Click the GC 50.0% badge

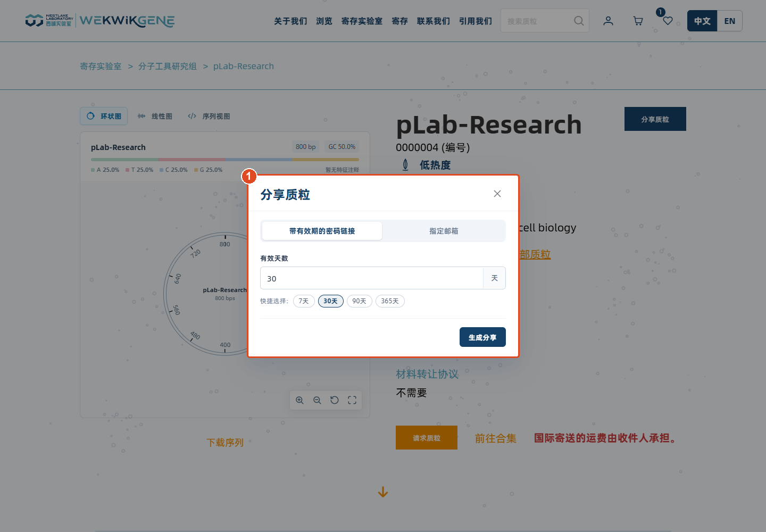click(342, 147)
